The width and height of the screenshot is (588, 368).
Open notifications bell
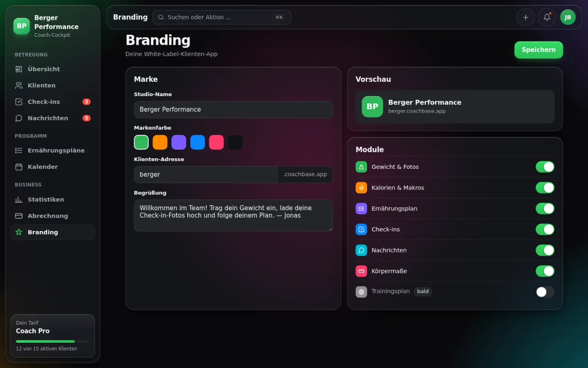click(547, 17)
